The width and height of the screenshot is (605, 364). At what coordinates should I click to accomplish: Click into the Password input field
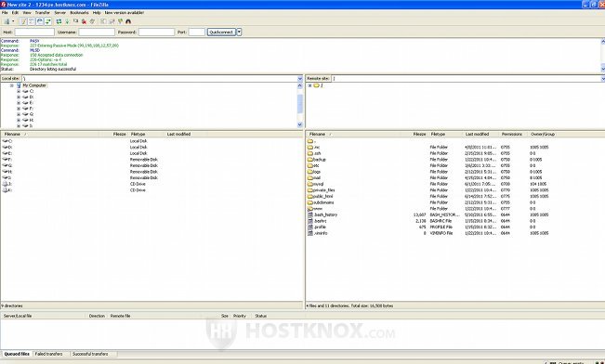coord(156,32)
